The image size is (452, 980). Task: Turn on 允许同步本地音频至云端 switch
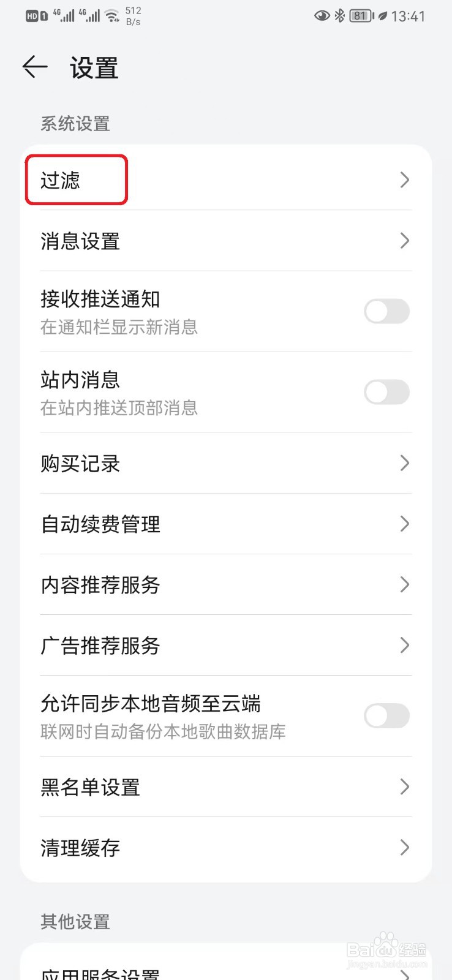pos(386,715)
